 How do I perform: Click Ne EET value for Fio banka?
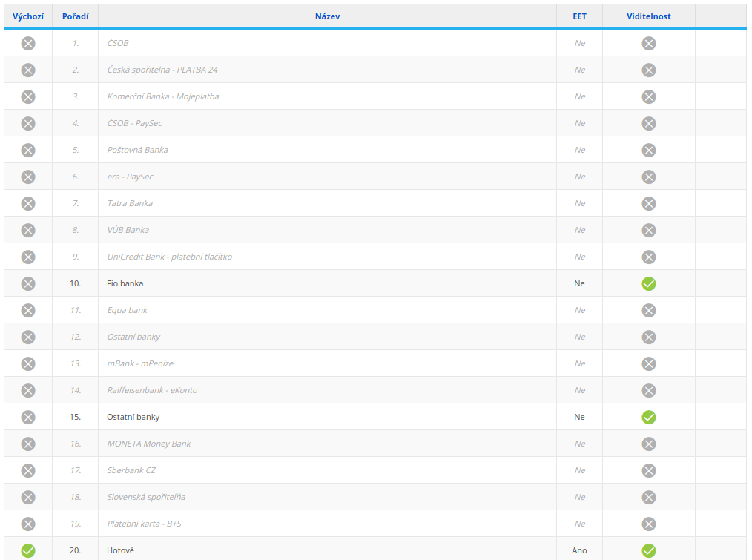(x=579, y=283)
